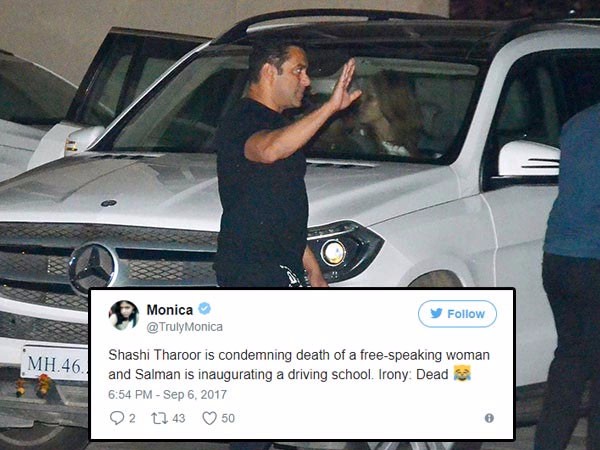600x450 pixels.
Task: Click the reply count showing 2
Action: [x=132, y=418]
